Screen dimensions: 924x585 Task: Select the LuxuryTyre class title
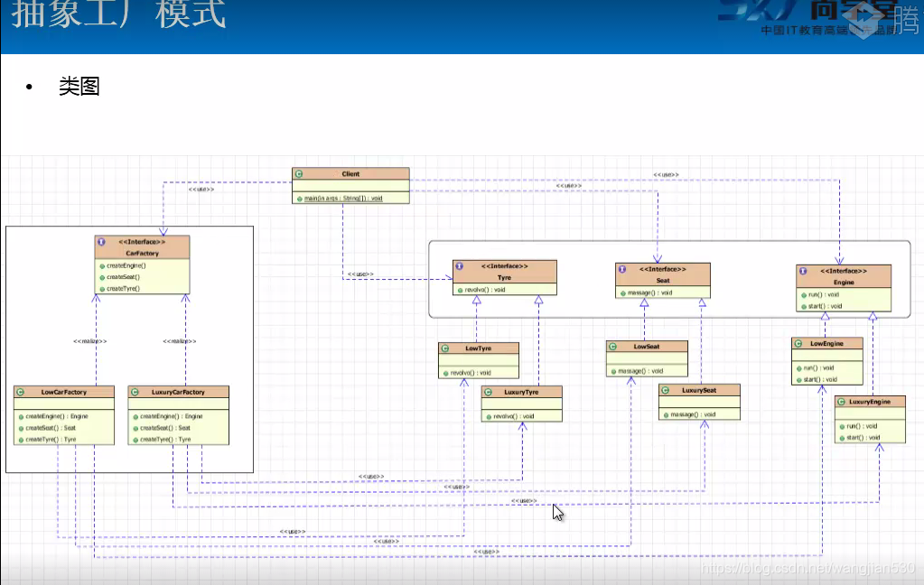(521, 392)
